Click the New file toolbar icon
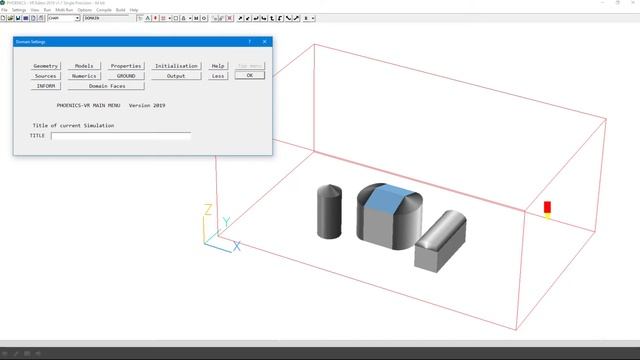This screenshot has height=360, width=640. pyautogui.click(x=3, y=18)
